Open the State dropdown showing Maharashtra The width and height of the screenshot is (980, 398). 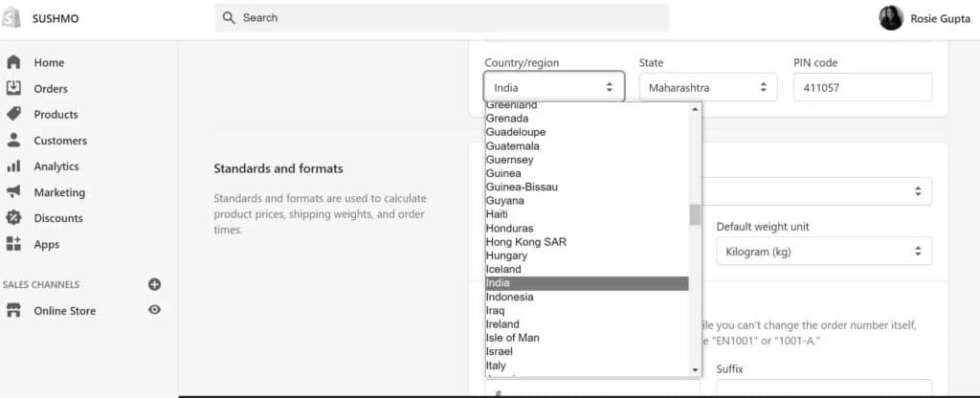point(708,87)
